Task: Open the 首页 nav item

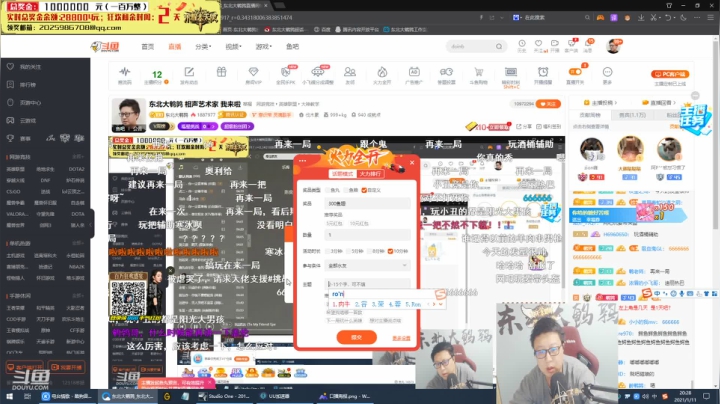Action: (x=147, y=46)
